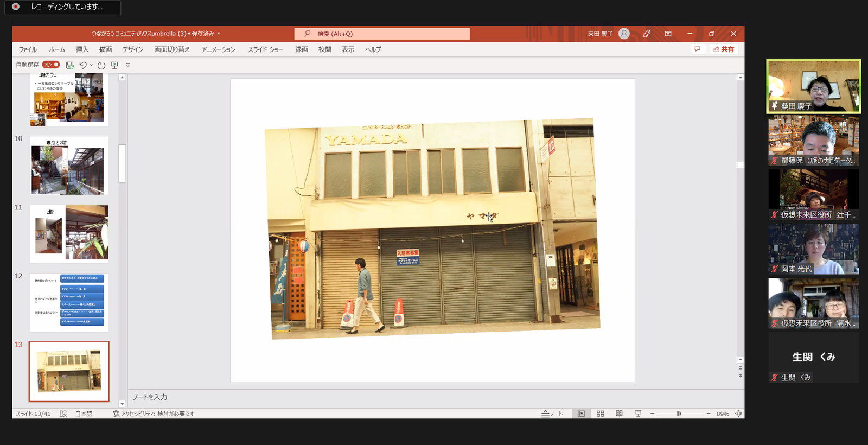
Task: Click the zoom slider handle
Action: (678, 414)
